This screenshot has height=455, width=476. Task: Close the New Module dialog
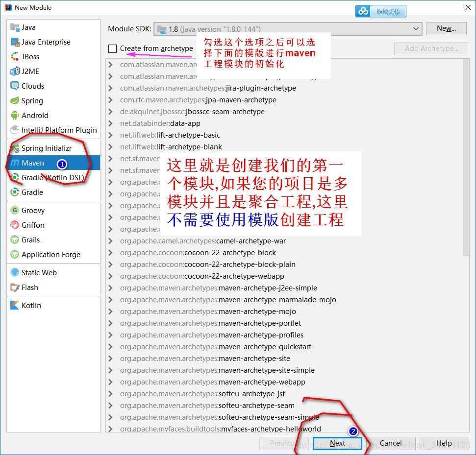click(468, 7)
